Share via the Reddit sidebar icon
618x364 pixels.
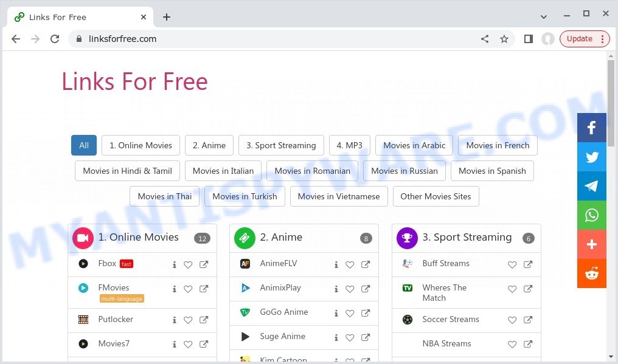592,273
